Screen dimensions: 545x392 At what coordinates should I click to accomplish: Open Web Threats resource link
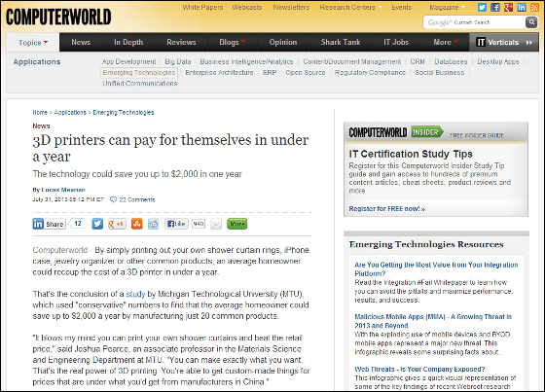pyautogui.click(x=419, y=369)
